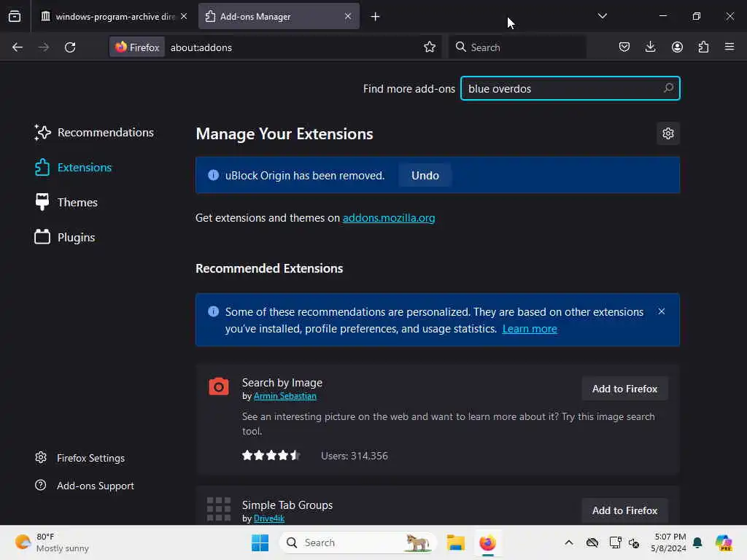The image size is (747, 560).
Task: Click the Search by Image camera icon
Action: tap(219, 386)
